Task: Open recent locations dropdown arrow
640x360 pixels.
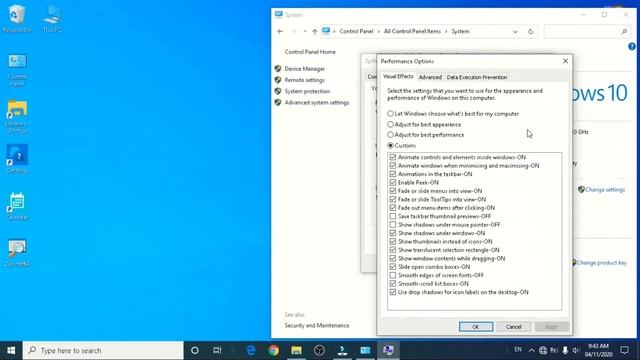Action: coord(305,31)
